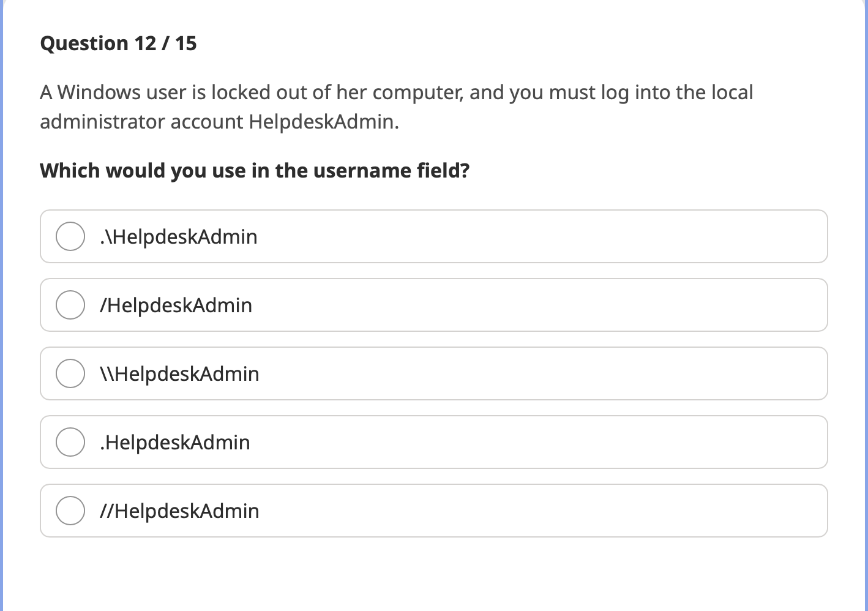Click the Question 12 / 15 heading

tap(118, 43)
